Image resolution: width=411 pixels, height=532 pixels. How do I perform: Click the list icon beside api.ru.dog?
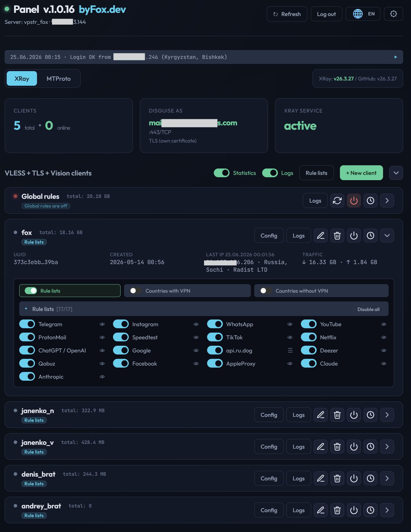click(290, 350)
